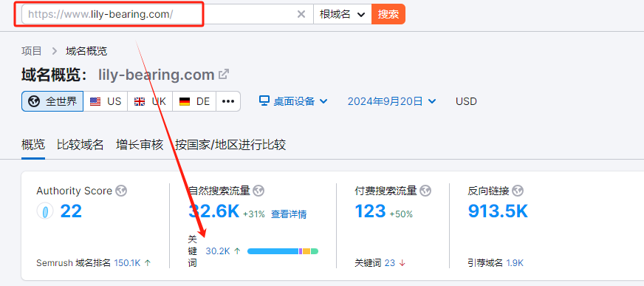Open the 根域名 dropdown

tap(343, 14)
